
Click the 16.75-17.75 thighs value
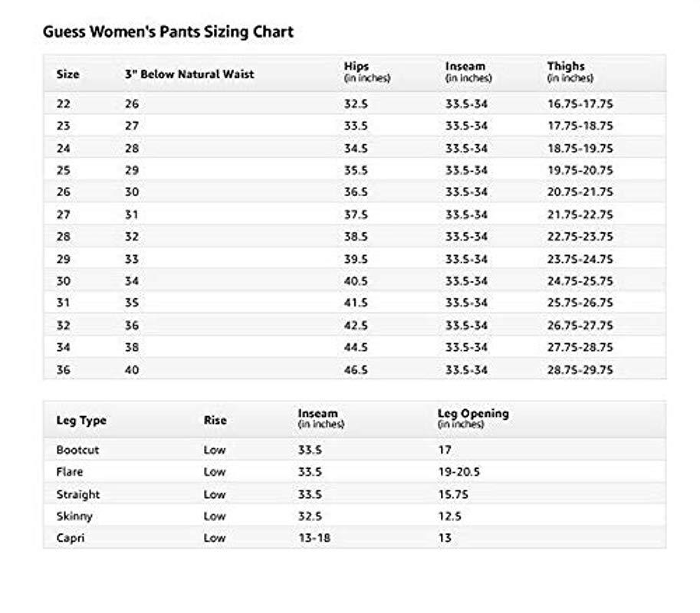click(580, 104)
